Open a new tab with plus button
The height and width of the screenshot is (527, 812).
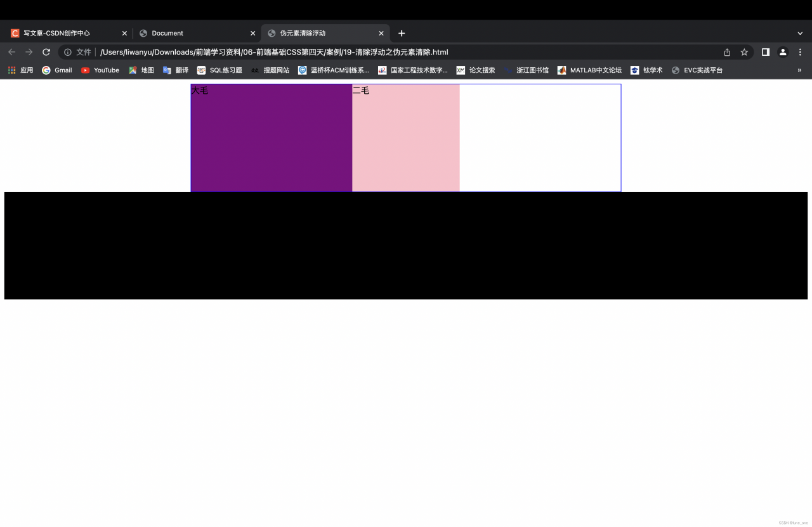pyautogui.click(x=402, y=33)
